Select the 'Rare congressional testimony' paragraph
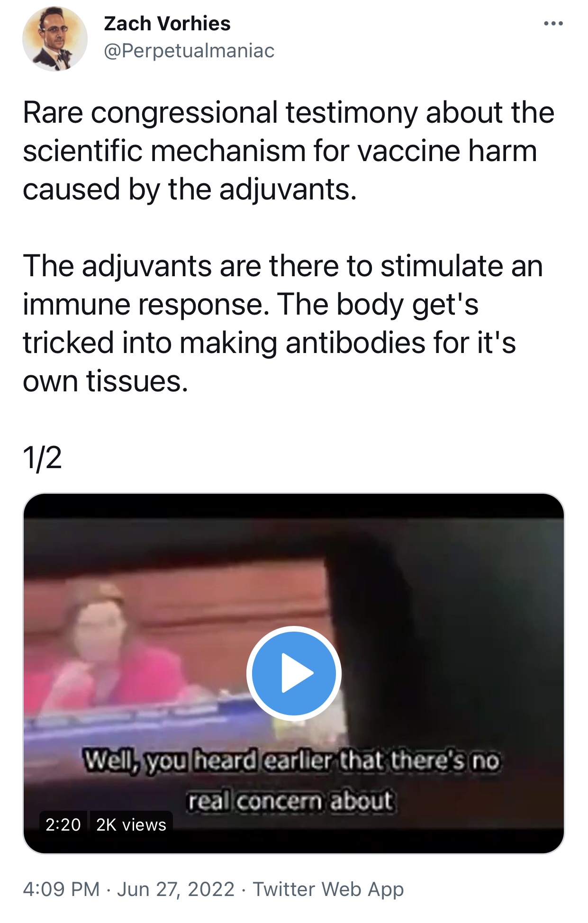 coord(288,151)
